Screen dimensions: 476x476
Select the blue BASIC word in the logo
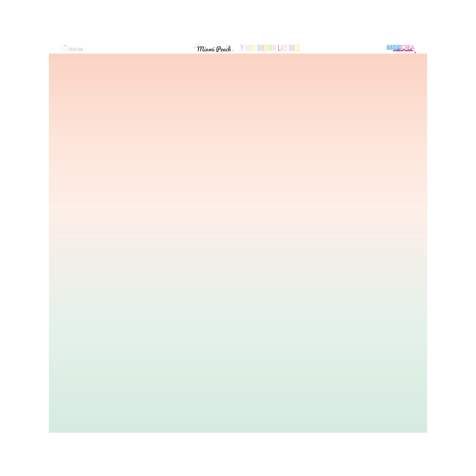pyautogui.click(x=394, y=47)
